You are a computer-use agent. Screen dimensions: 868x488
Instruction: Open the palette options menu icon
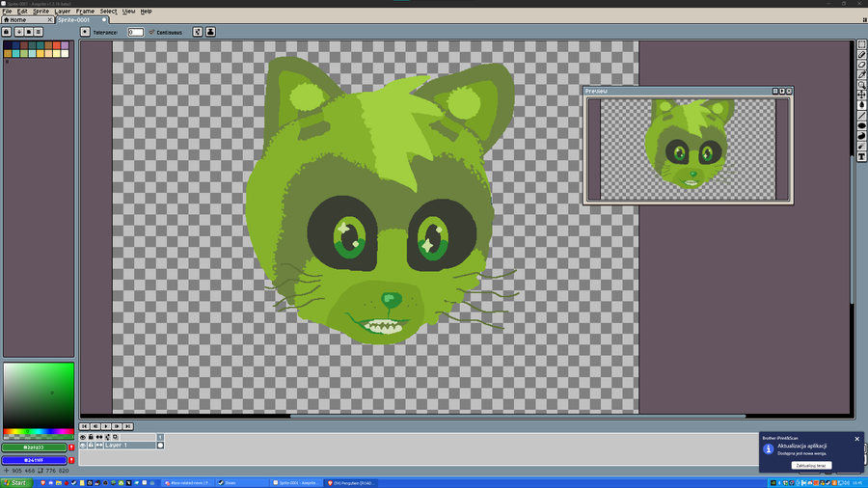39,32
